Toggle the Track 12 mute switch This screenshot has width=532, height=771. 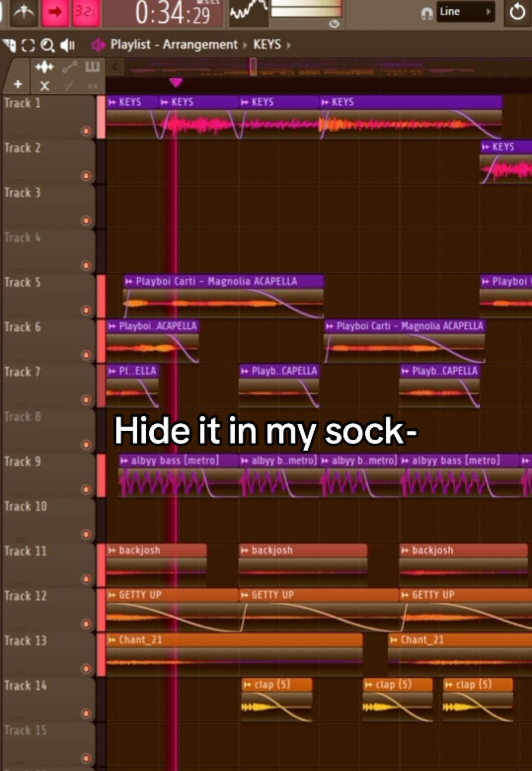86,624
